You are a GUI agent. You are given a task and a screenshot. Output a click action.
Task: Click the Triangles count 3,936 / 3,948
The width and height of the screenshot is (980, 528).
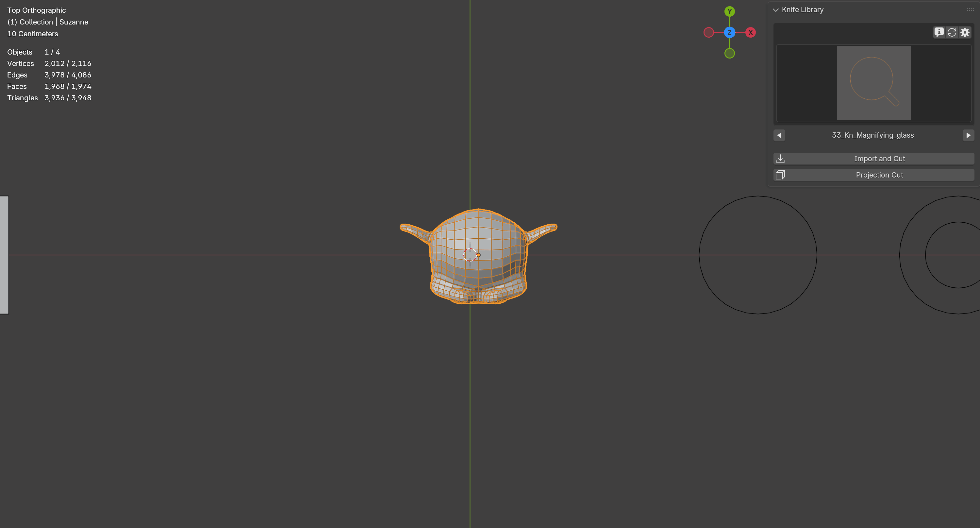click(x=68, y=98)
